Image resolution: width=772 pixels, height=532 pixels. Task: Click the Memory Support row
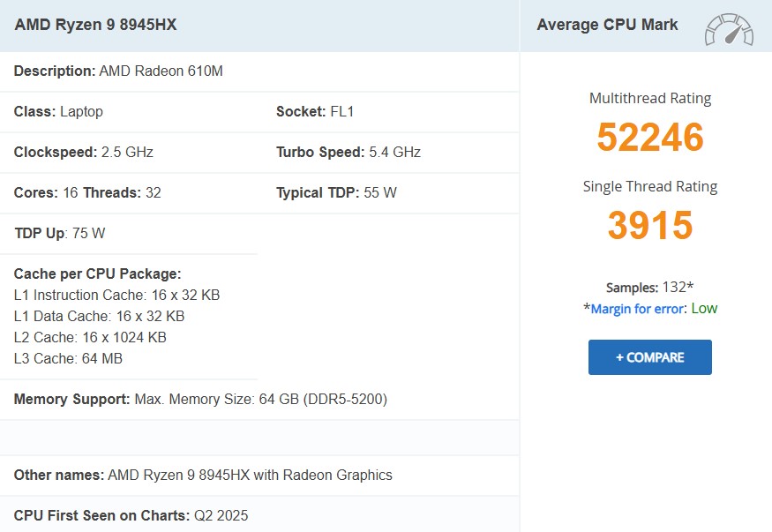(200, 400)
